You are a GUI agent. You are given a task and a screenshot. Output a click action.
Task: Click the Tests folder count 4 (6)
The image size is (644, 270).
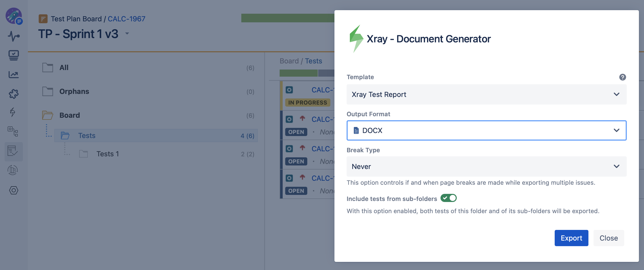[x=247, y=136]
